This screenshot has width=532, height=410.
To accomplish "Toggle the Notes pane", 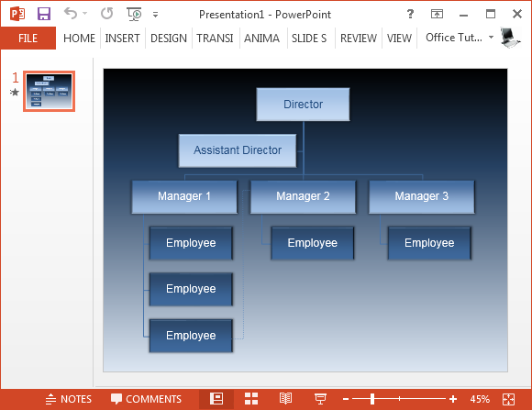I will pyautogui.click(x=69, y=399).
